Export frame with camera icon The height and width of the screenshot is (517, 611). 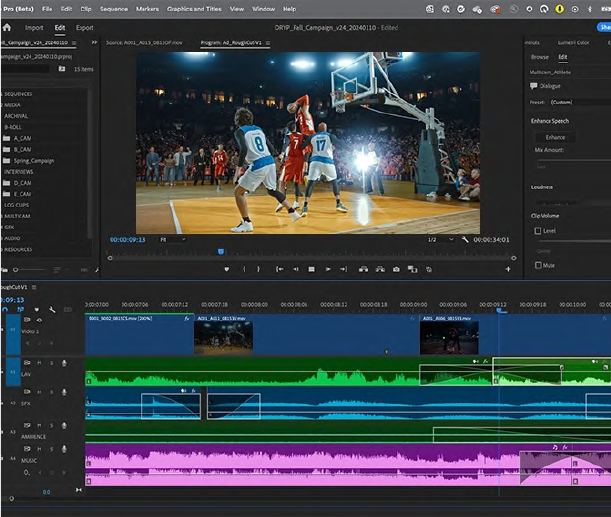(396, 269)
